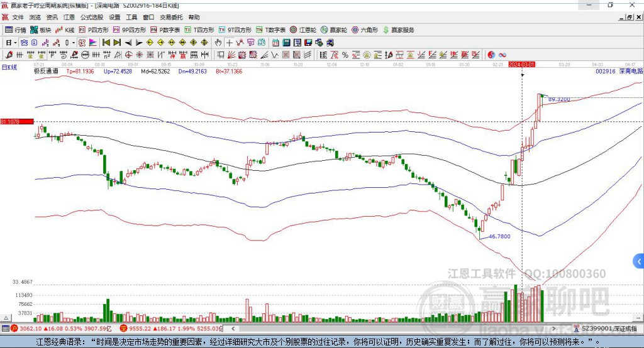
Task: Open the P数字表 tool
Action: tap(165, 30)
